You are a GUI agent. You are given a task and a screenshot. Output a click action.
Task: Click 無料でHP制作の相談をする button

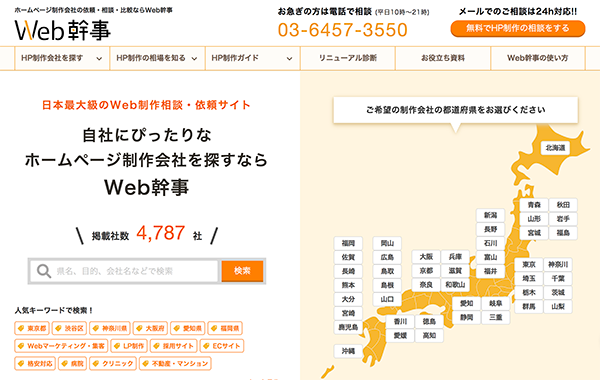518,28
